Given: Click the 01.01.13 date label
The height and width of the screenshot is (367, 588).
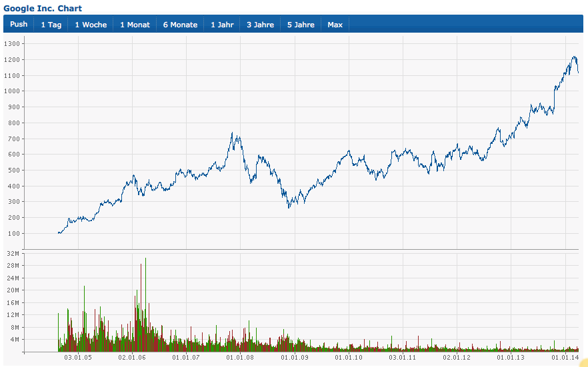Looking at the screenshot, I should click(x=511, y=357).
